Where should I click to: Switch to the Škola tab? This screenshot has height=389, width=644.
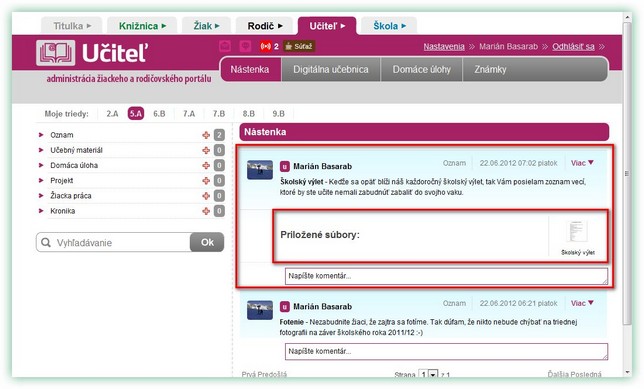[389, 26]
